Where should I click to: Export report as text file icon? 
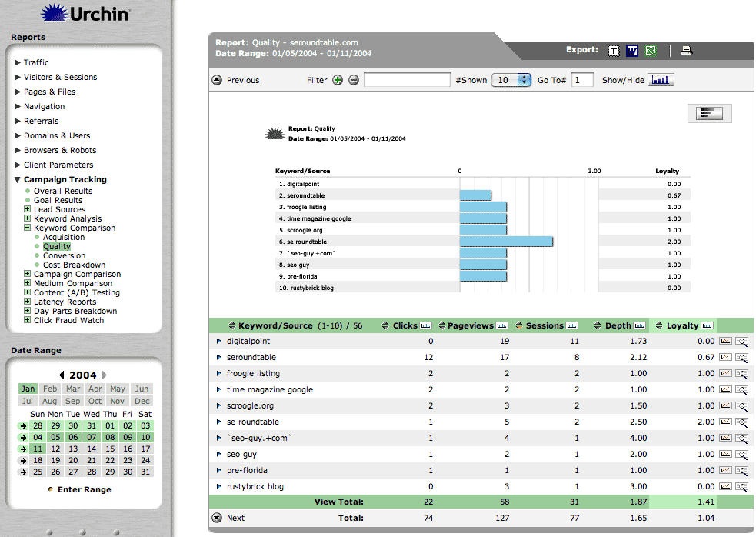click(x=613, y=51)
